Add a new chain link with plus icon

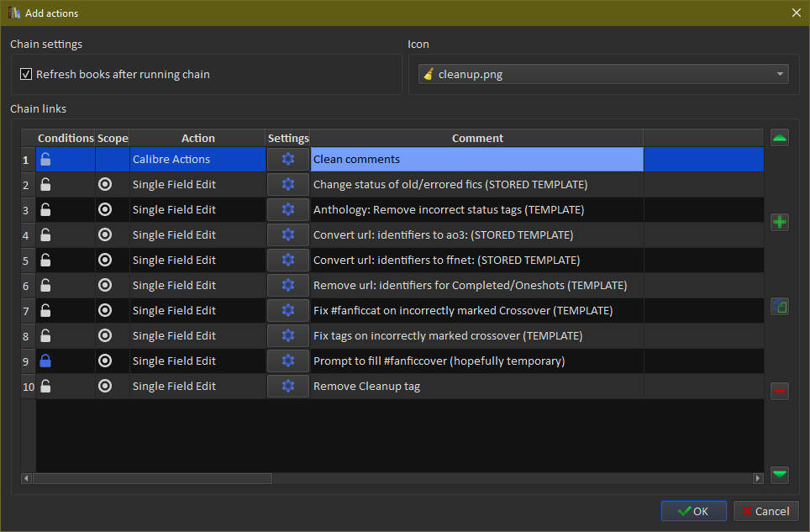point(780,223)
